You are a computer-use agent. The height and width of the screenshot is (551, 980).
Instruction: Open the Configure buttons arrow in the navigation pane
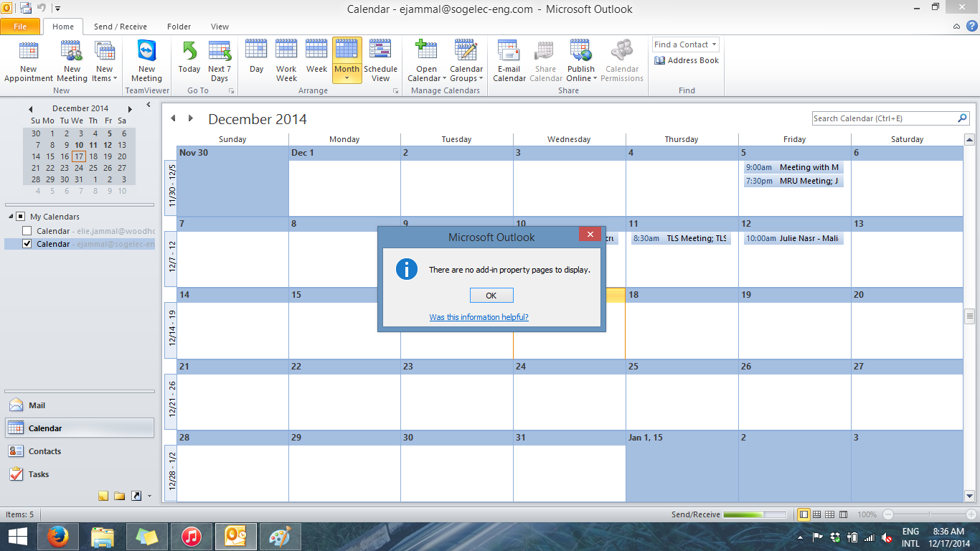pos(149,496)
